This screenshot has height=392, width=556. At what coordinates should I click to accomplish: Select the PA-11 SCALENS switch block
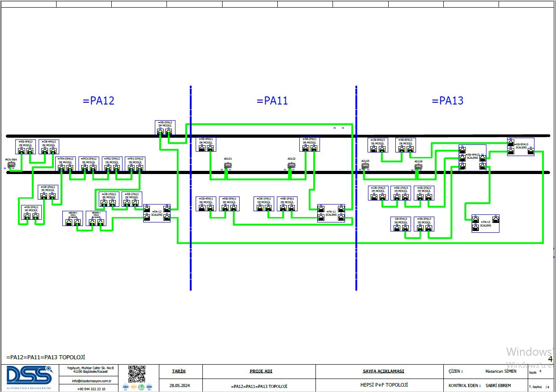tap(331, 213)
